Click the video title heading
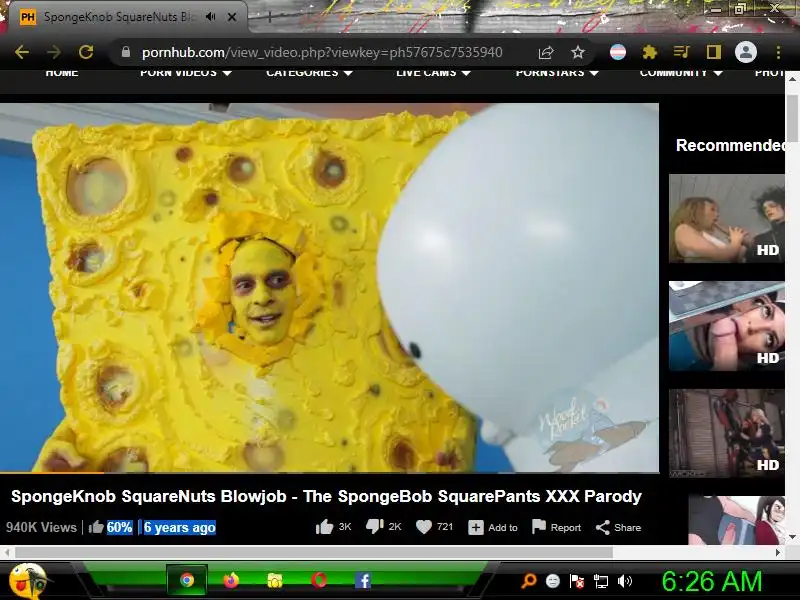Viewport: 800px width, 600px height. pyautogui.click(x=327, y=496)
